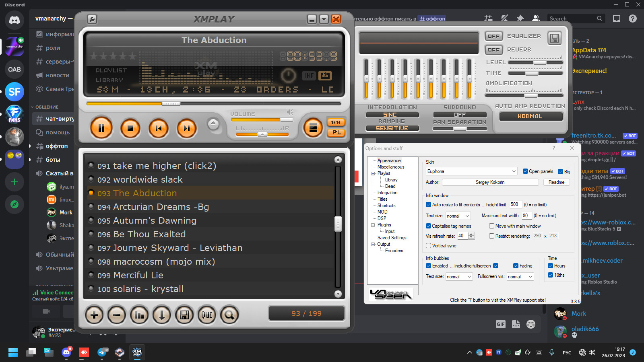644x362 pixels.
Task: Click the save playlist floppy icon
Action: click(184, 315)
